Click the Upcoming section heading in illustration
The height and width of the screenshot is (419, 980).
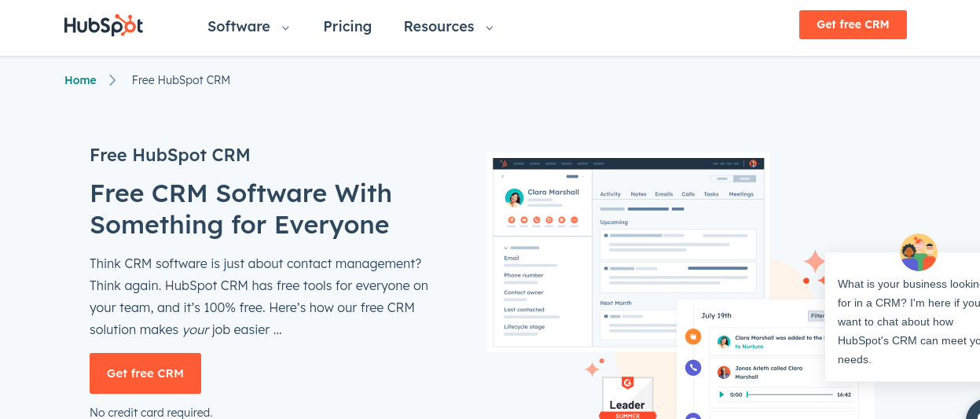pos(614,222)
